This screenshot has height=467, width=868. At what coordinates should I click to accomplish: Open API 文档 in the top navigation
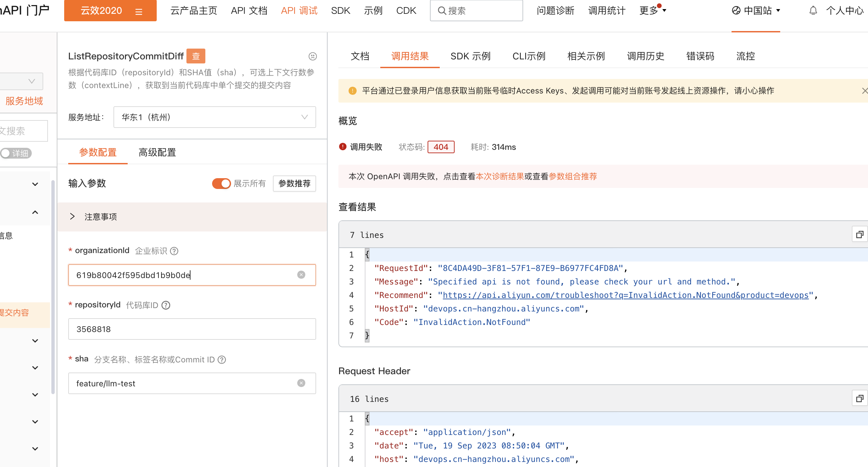pos(249,11)
